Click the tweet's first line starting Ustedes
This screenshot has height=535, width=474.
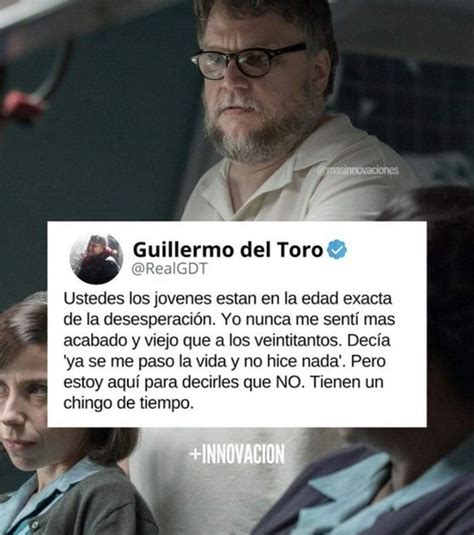tap(228, 299)
